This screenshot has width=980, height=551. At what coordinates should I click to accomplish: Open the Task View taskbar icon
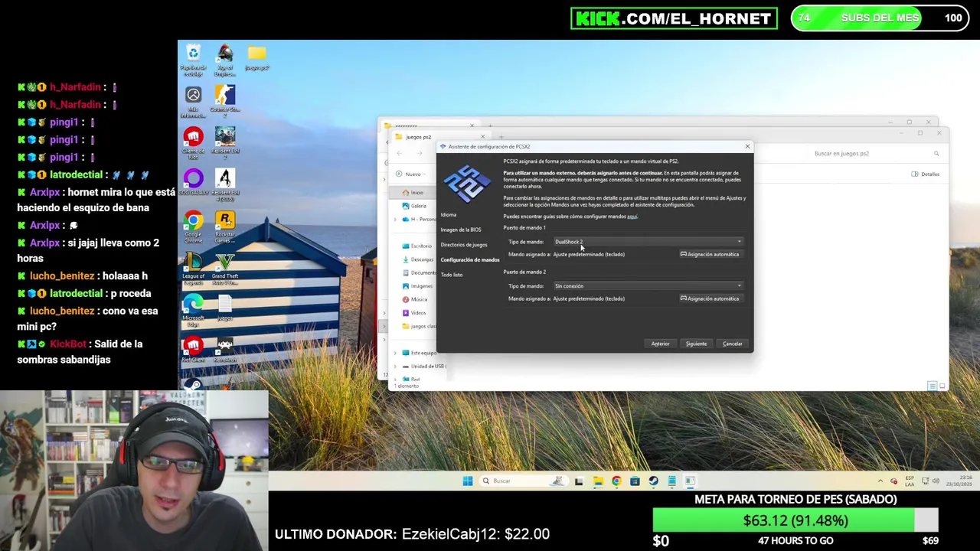(x=579, y=481)
